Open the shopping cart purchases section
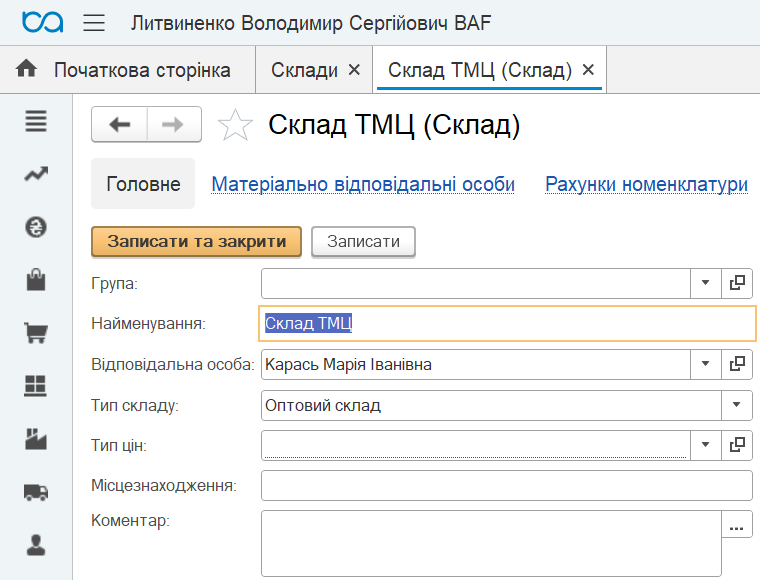760x580 pixels. (36, 333)
